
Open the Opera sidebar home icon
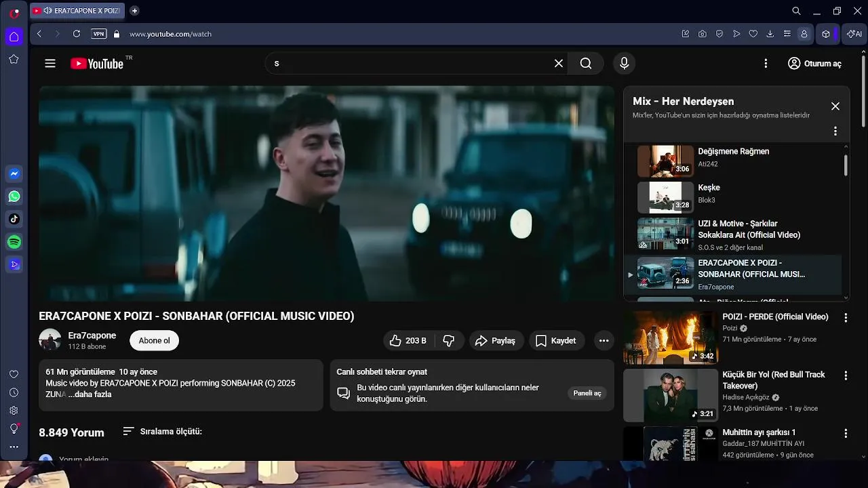(x=14, y=37)
